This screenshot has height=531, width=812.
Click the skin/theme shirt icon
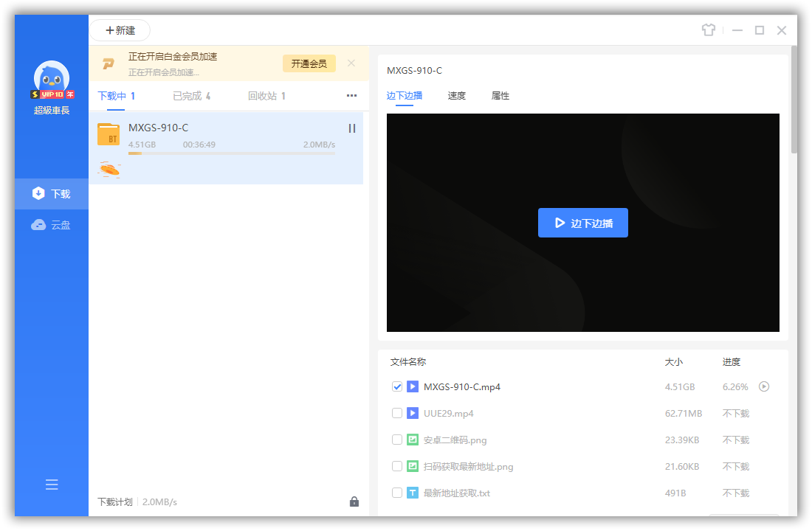pyautogui.click(x=709, y=30)
